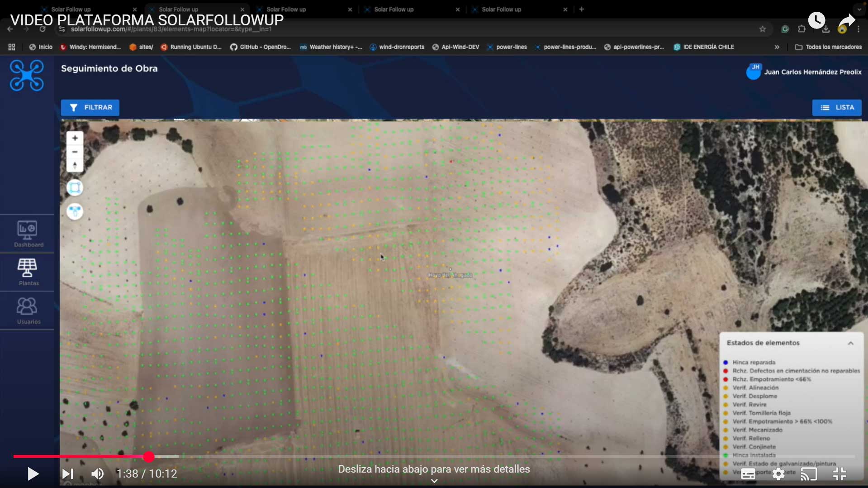Open the GitHub - OpenDro bookmark
Image resolution: width=868 pixels, height=488 pixels.
tap(261, 47)
